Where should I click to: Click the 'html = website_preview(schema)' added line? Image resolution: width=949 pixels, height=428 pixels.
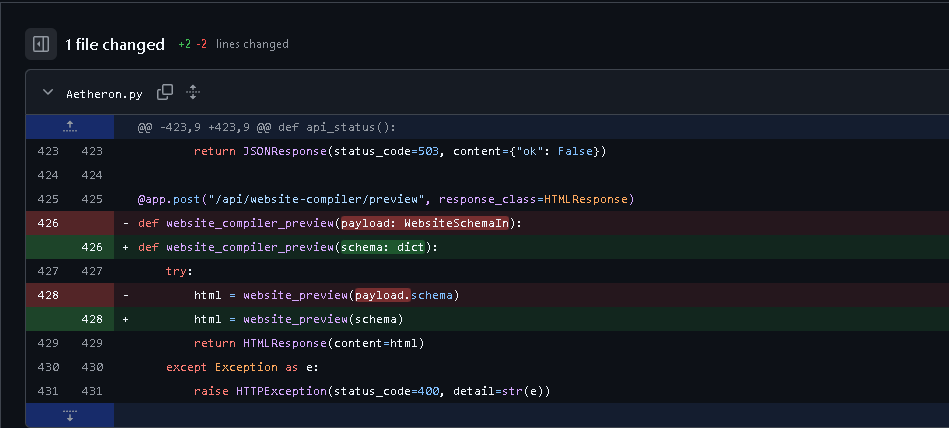pyautogui.click(x=298, y=319)
